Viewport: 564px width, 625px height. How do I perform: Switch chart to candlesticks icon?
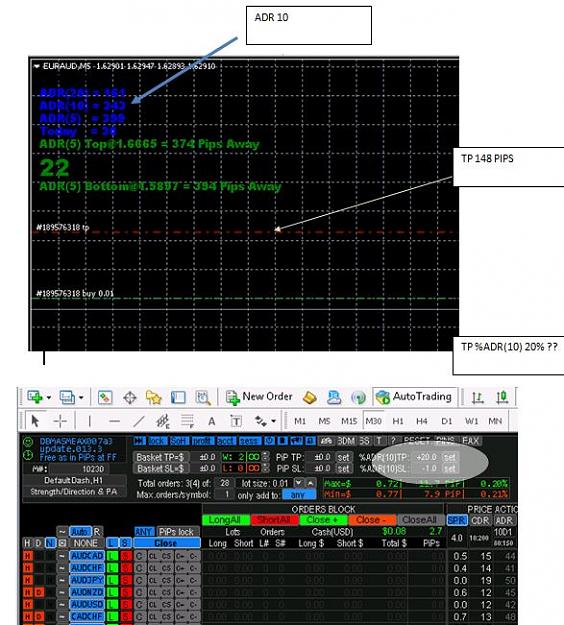point(502,397)
